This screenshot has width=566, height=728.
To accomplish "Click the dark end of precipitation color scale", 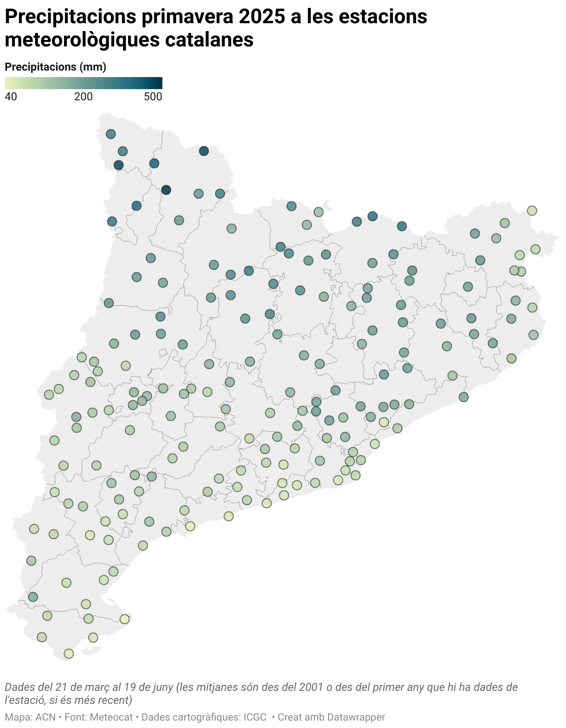I will 158,83.
